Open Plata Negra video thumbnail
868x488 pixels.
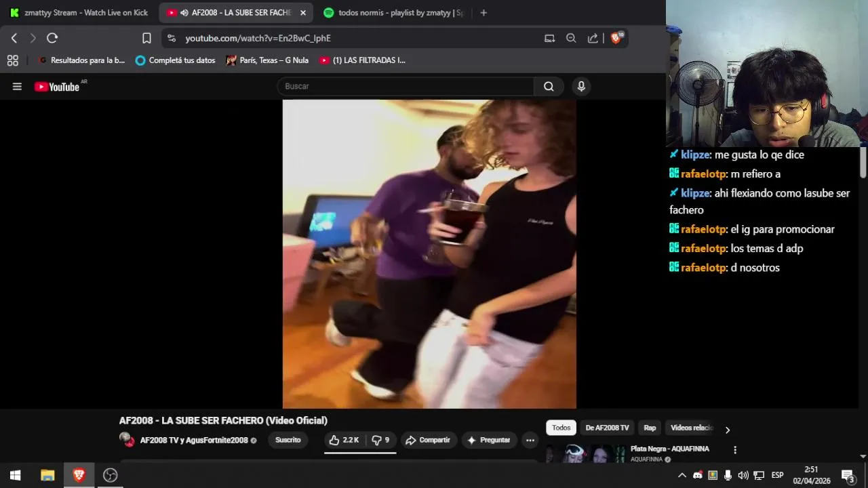pyautogui.click(x=585, y=453)
